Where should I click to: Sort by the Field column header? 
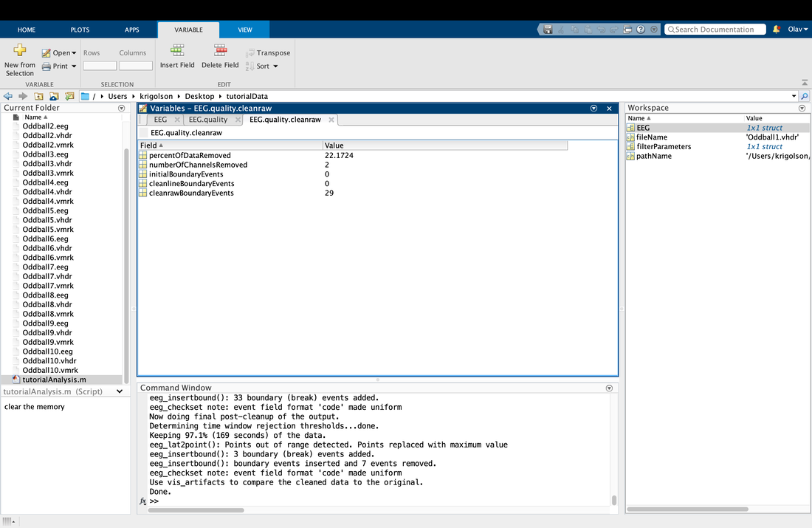tap(230, 145)
